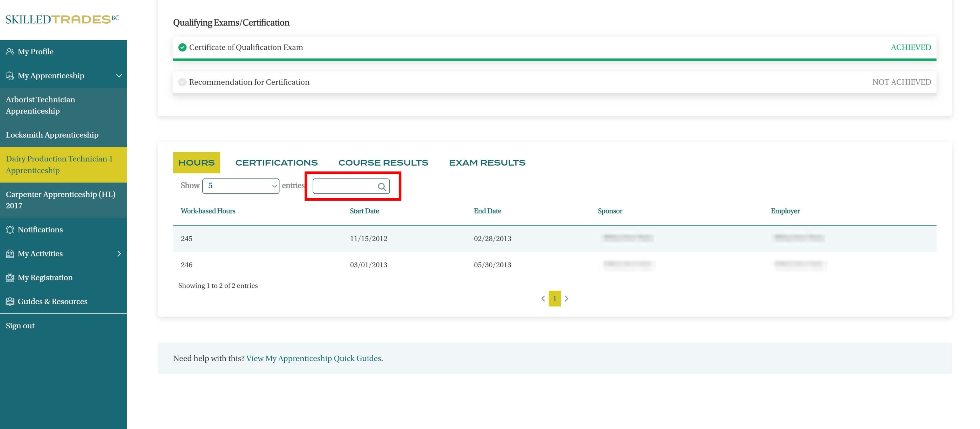The image size is (980, 429).
Task: Click the My Registration sidebar icon
Action: click(x=10, y=278)
